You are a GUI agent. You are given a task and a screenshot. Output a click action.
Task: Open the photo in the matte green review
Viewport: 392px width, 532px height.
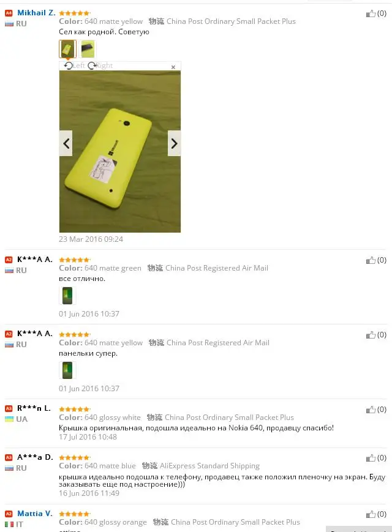(67, 296)
